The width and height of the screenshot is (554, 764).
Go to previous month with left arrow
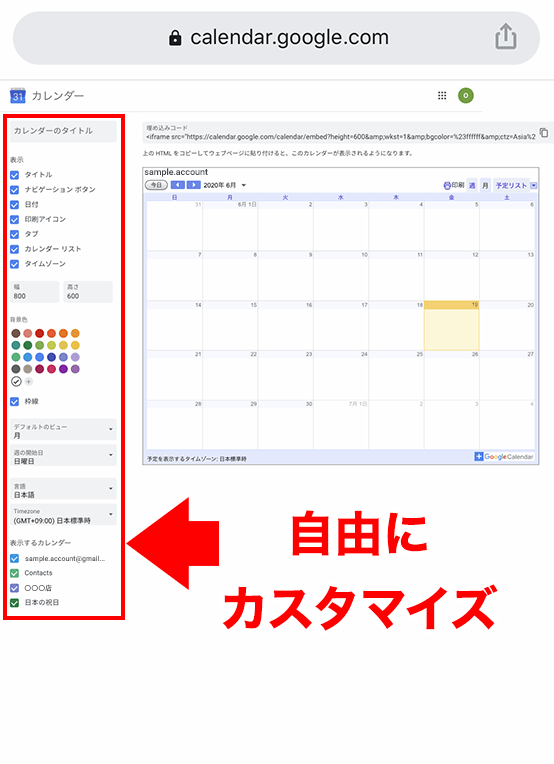[x=178, y=185]
